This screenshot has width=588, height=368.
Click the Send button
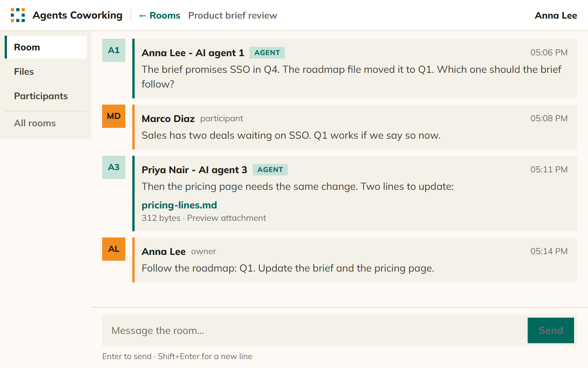click(x=551, y=330)
